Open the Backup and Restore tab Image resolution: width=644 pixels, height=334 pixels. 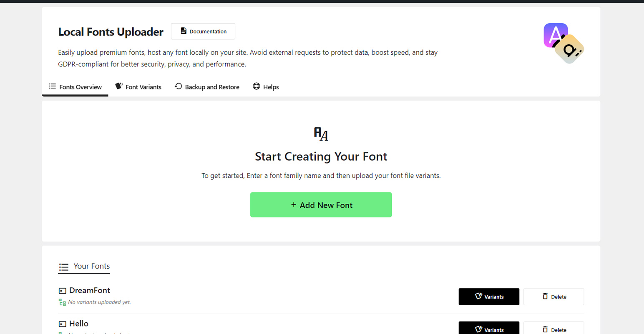tap(207, 87)
